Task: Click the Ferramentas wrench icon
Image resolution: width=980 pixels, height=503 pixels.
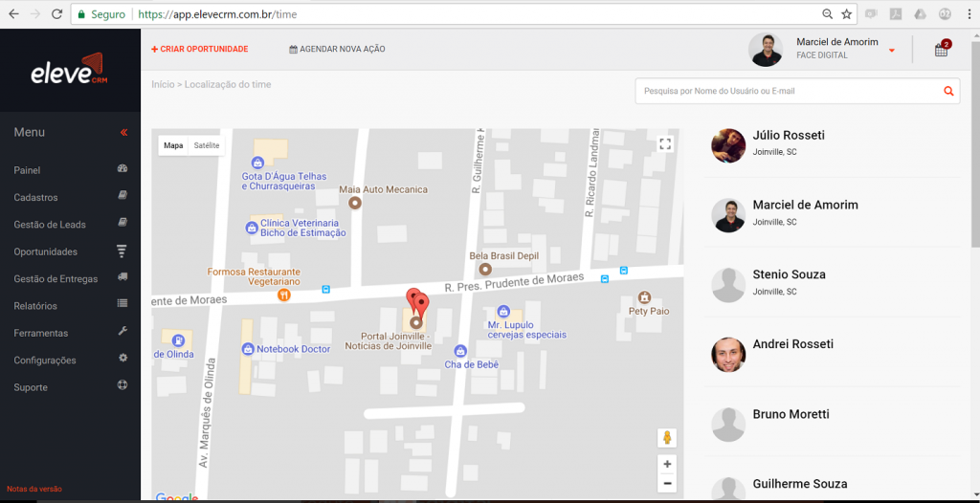Action: coord(122,331)
